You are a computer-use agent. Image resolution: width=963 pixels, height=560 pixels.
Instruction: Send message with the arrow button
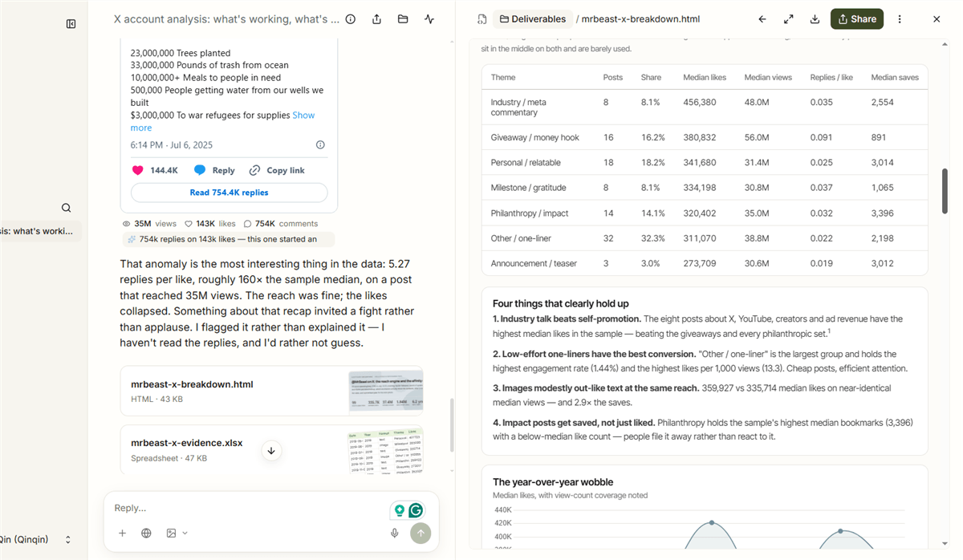[421, 533]
